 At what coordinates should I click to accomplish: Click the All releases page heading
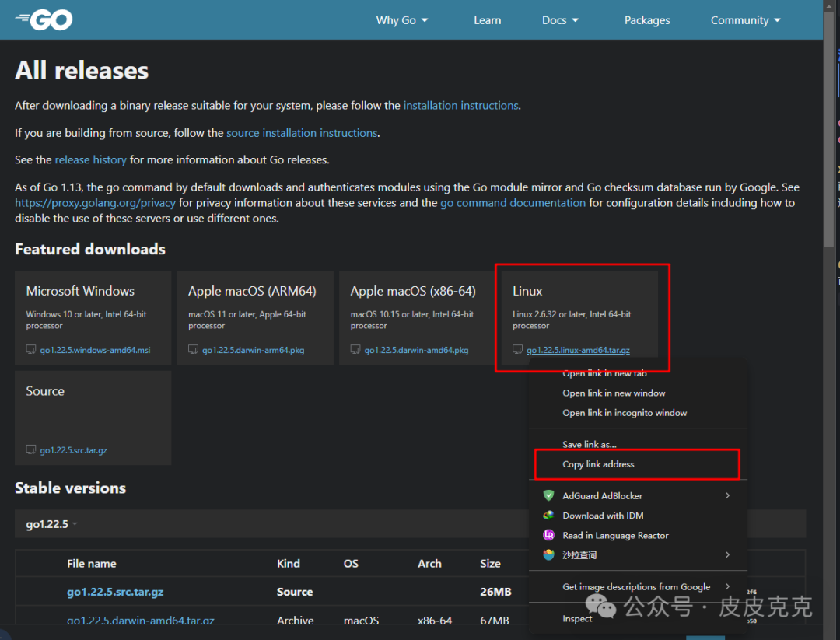tap(82, 70)
